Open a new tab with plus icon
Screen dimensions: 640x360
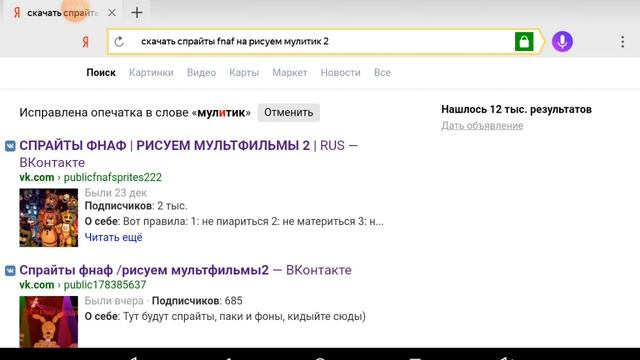(x=137, y=13)
